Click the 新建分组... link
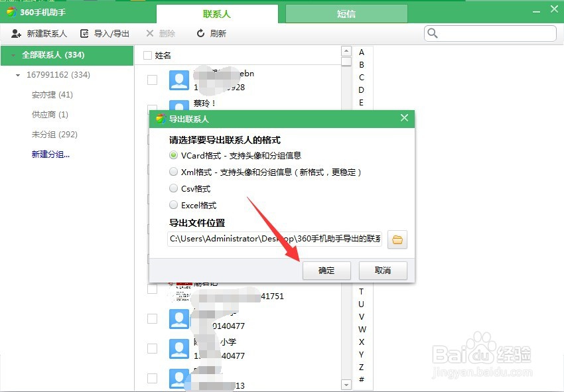Image resolution: width=564 pixels, height=392 pixels. [50, 155]
